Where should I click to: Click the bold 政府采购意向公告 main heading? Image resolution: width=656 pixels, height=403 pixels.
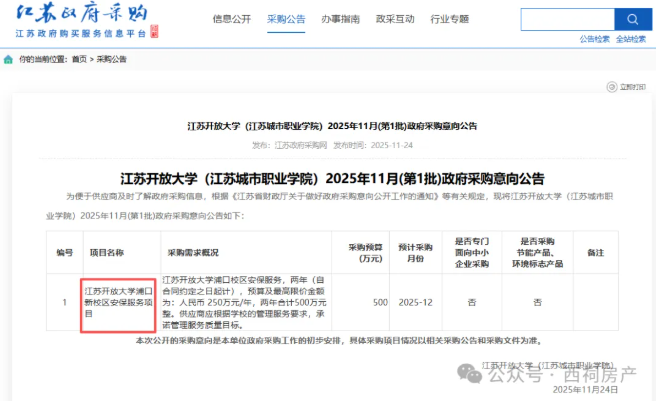[332, 179]
